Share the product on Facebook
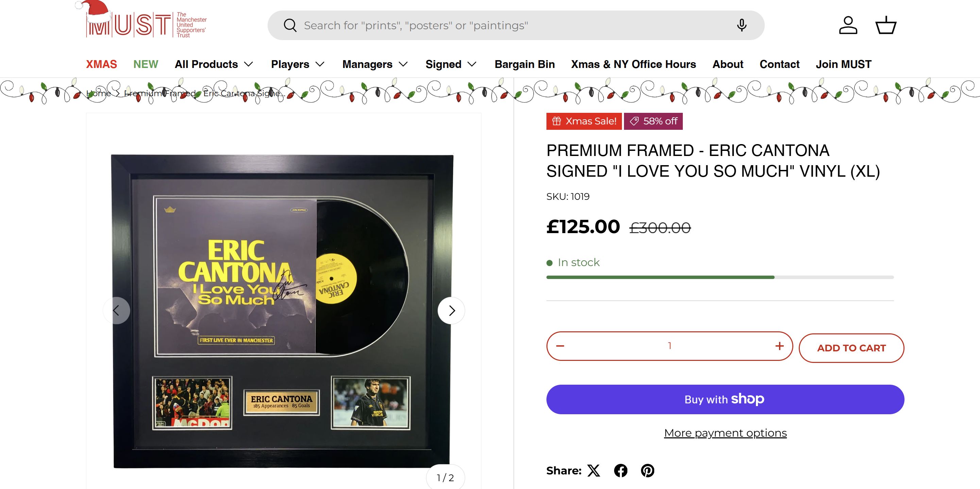The height and width of the screenshot is (489, 980). coord(621,470)
